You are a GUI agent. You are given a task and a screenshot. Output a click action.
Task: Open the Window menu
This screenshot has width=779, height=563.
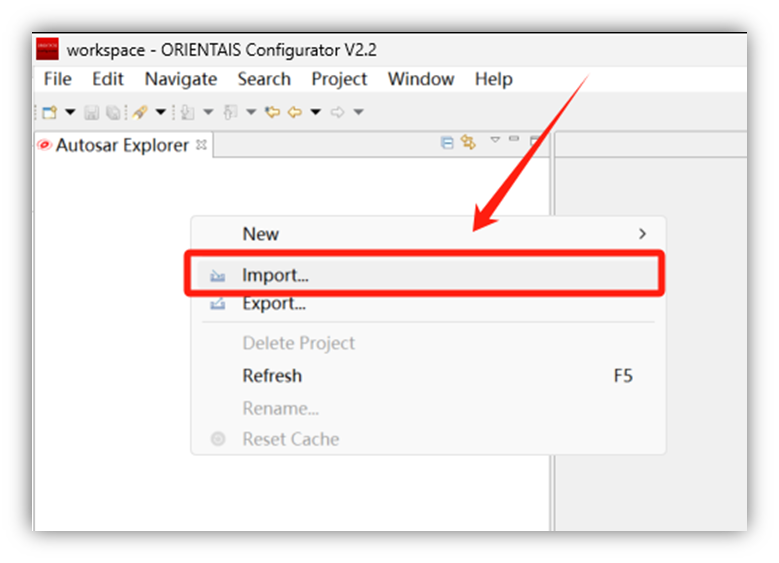click(x=421, y=79)
